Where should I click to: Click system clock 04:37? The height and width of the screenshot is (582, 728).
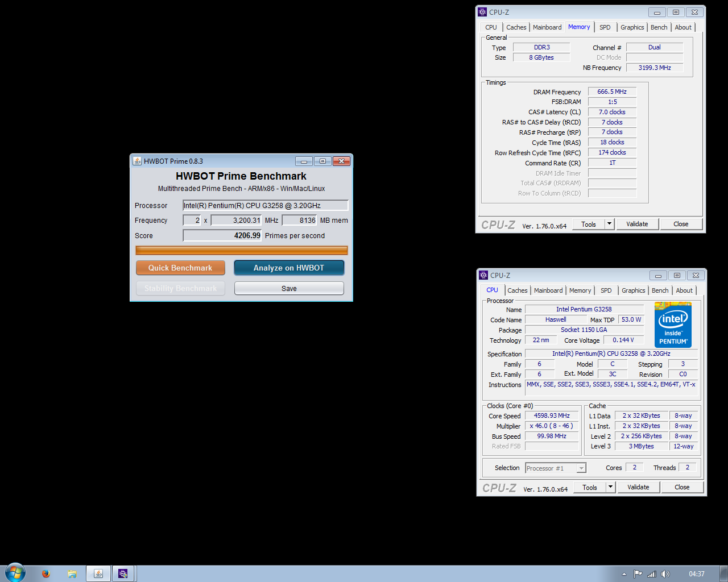[696, 574]
